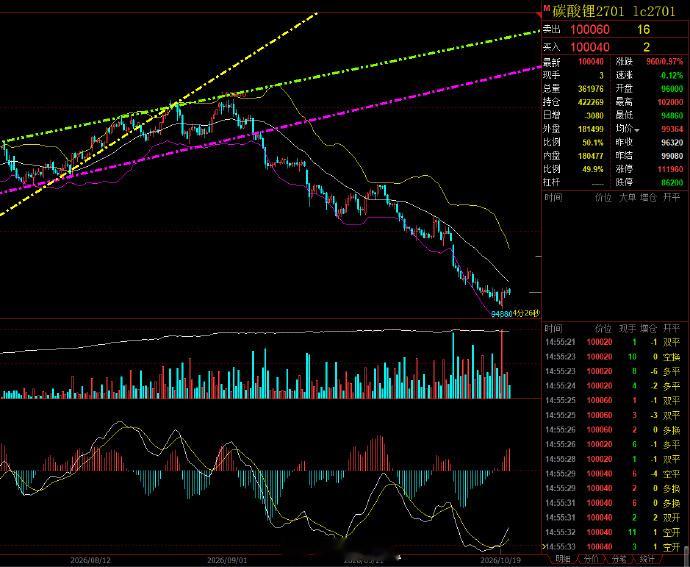
Task: Click the 持仓 value 422269
Action: (591, 102)
